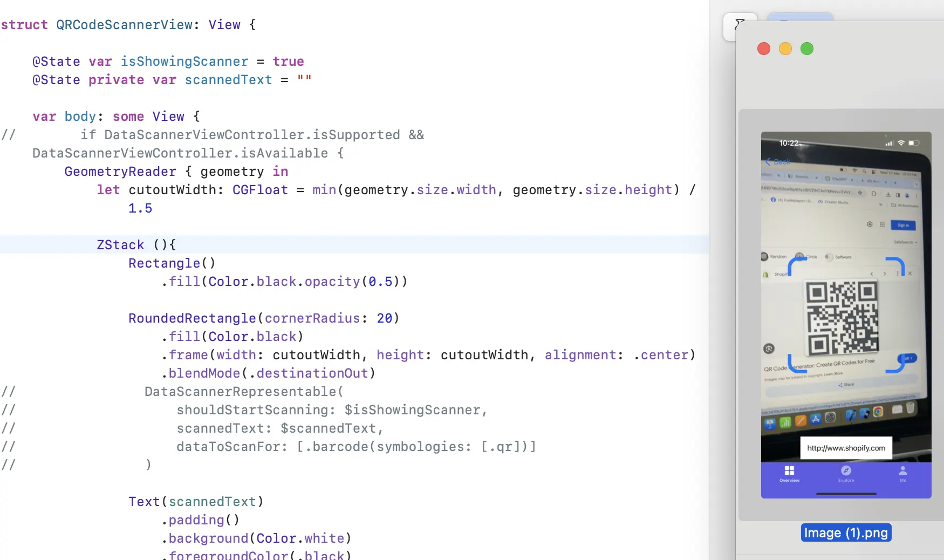Click the '.padding()' modifier
The height and width of the screenshot is (560, 944).
click(200, 520)
